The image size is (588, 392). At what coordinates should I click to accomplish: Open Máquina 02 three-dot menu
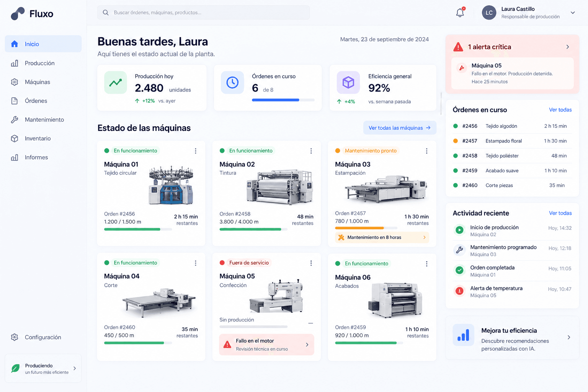coord(311,151)
